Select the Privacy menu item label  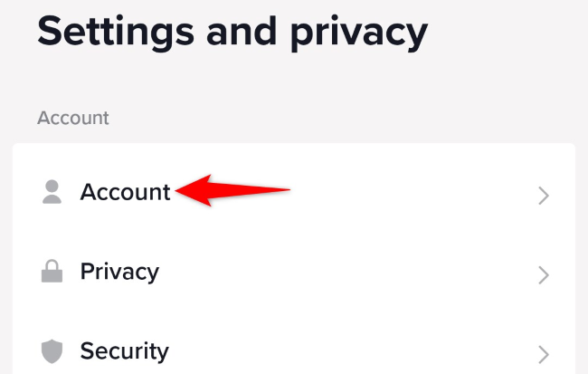point(119,272)
